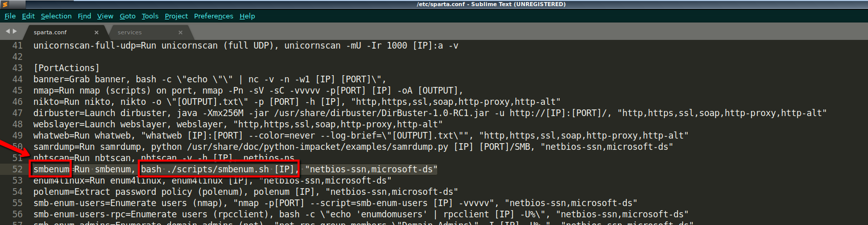This screenshot has width=868, height=225.
Task: Open the Goto menu
Action: tap(128, 16)
